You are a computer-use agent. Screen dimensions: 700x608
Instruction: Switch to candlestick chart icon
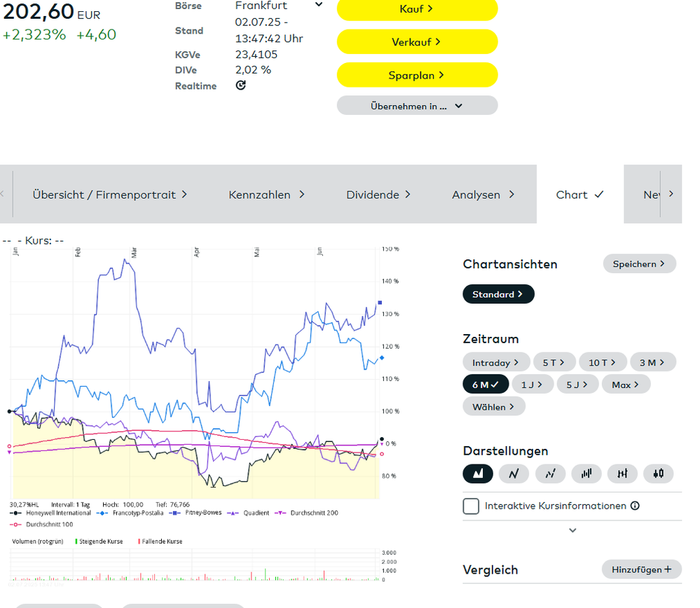(x=658, y=474)
